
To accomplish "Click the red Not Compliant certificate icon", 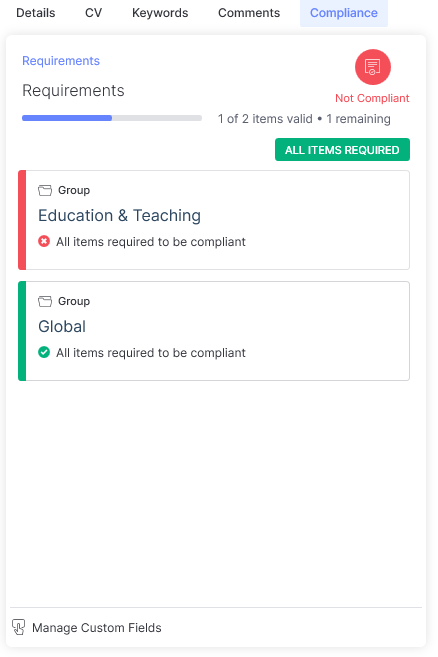I will click(373, 67).
